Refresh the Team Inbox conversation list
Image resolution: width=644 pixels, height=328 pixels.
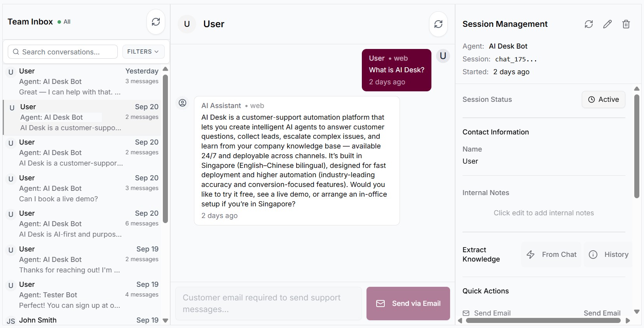(155, 22)
